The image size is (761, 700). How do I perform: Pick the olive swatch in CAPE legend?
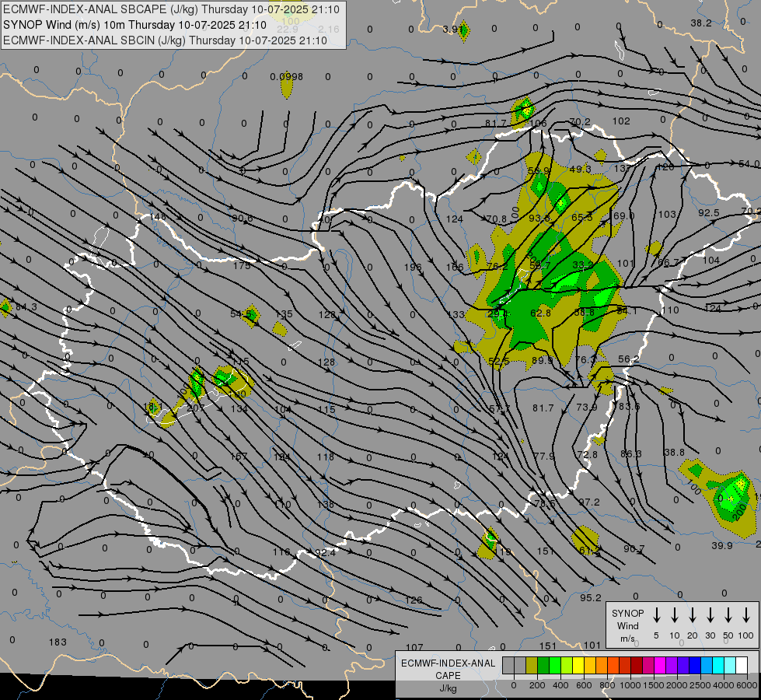point(532,665)
